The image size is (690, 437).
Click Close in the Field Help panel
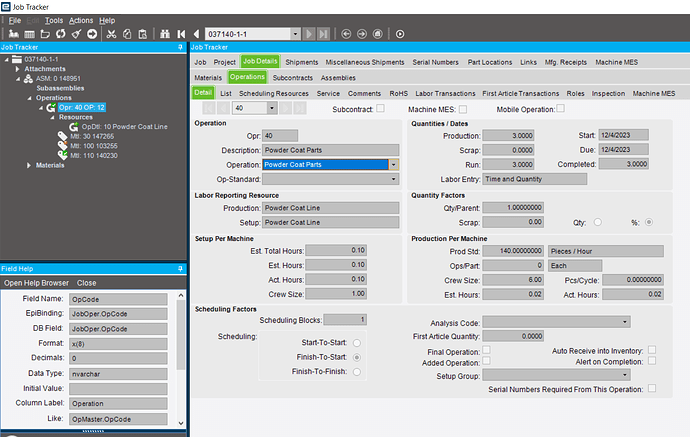point(87,283)
